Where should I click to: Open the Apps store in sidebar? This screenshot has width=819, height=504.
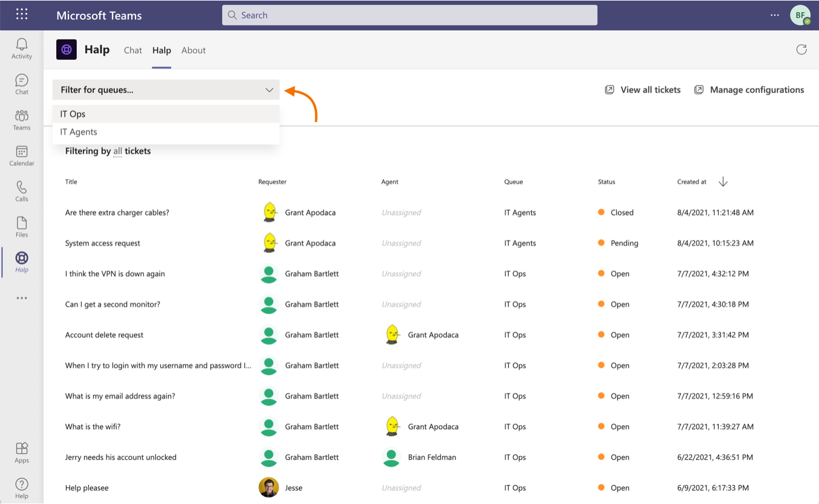[x=22, y=452]
